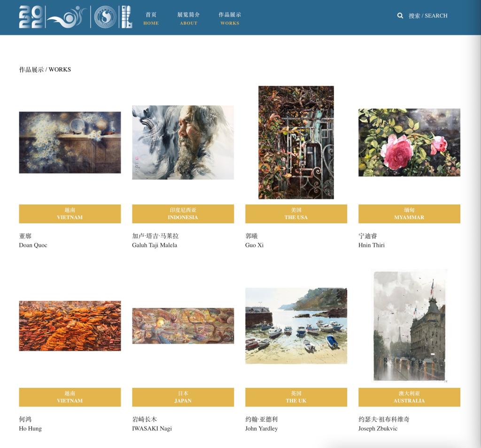Click the SEARCH text field
The height and width of the screenshot is (448, 481).
(x=428, y=16)
